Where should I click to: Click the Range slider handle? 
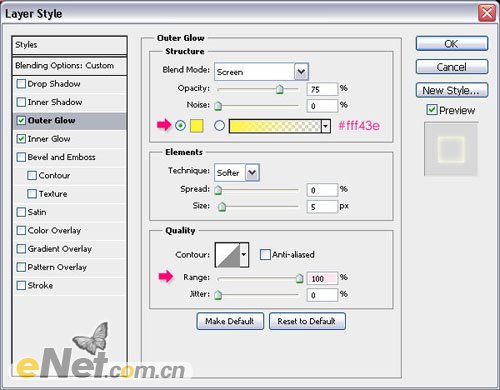click(300, 278)
